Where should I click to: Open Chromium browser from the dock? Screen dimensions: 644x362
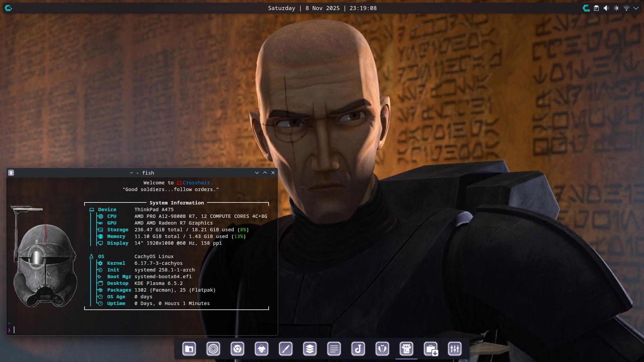237,349
